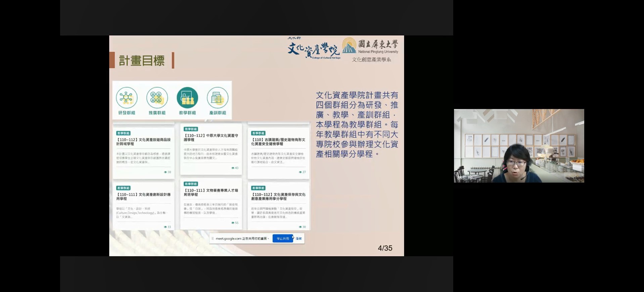
Task: Click the drag handle on the sharing bar
Action: point(213,238)
